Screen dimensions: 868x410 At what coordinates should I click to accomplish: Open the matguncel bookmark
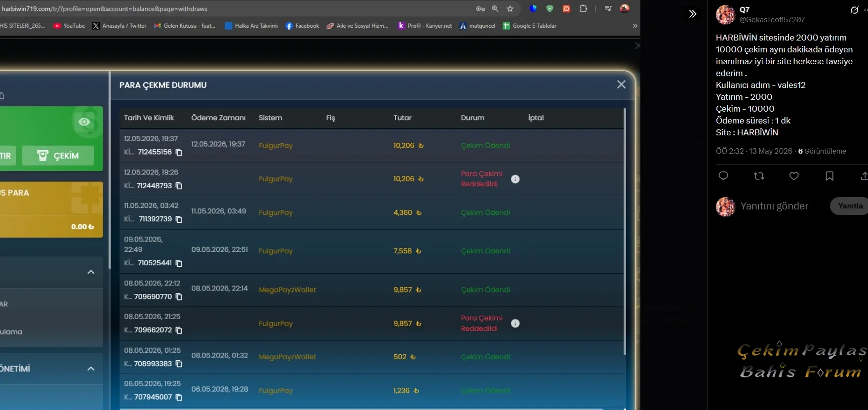coord(477,26)
